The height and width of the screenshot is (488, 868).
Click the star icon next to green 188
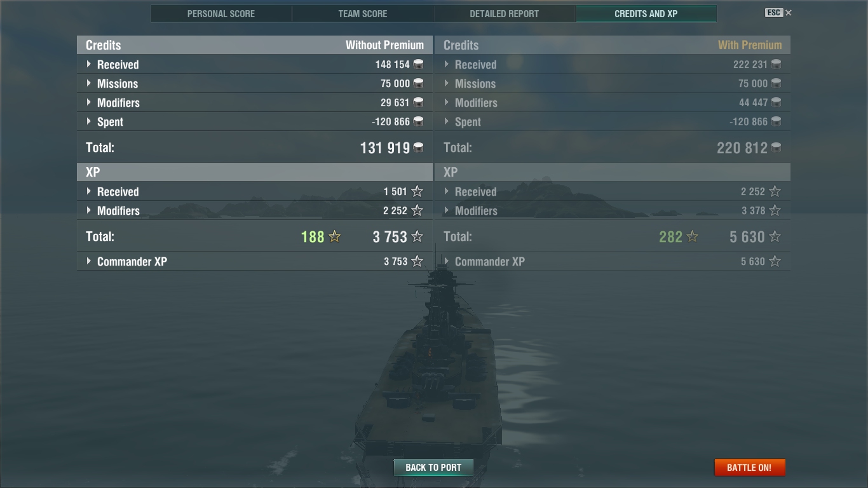click(x=335, y=236)
